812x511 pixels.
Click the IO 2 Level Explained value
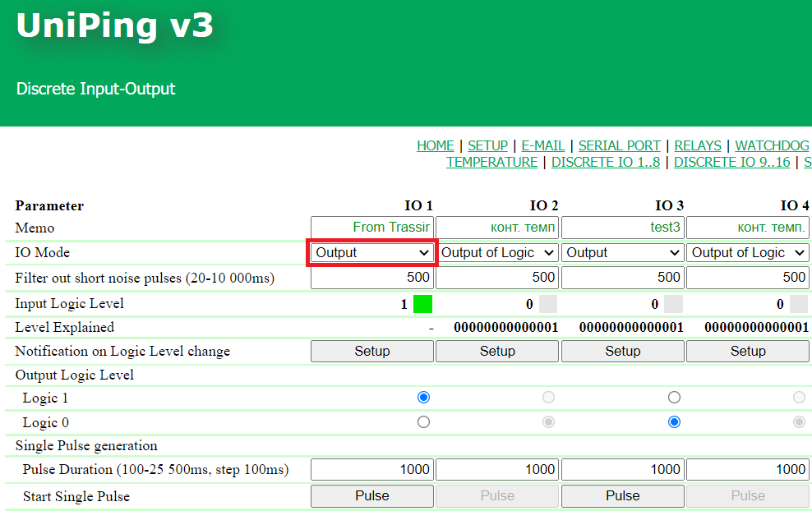(x=506, y=327)
